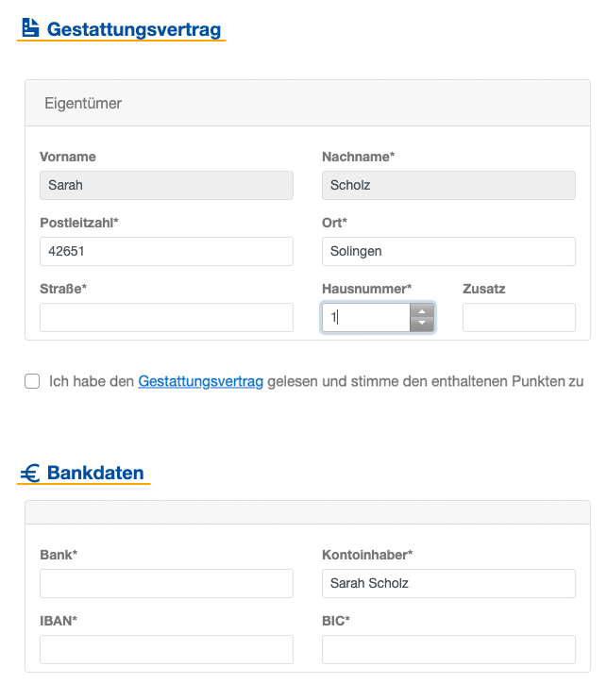Select the Vorname field showing Sarah

click(166, 185)
